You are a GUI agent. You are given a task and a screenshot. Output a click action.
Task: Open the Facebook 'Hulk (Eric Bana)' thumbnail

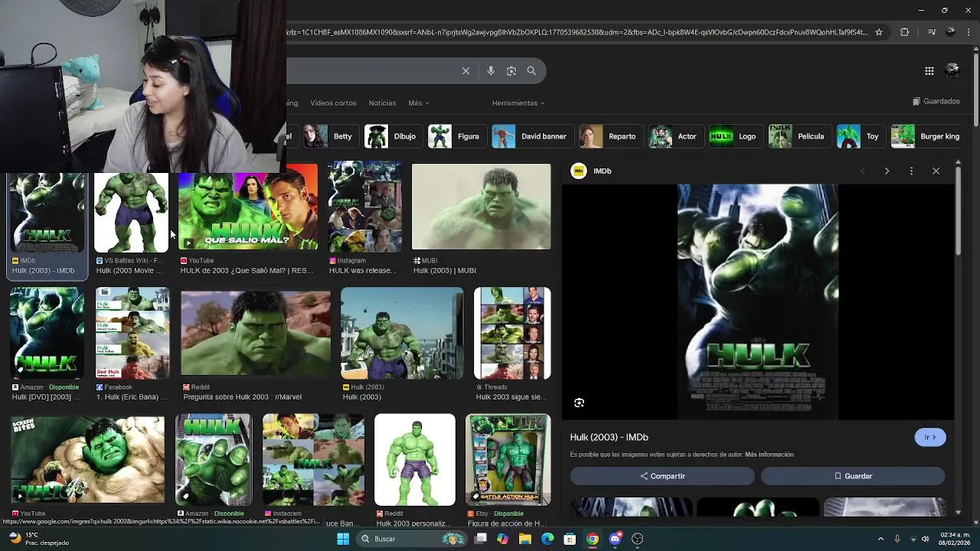tap(132, 334)
